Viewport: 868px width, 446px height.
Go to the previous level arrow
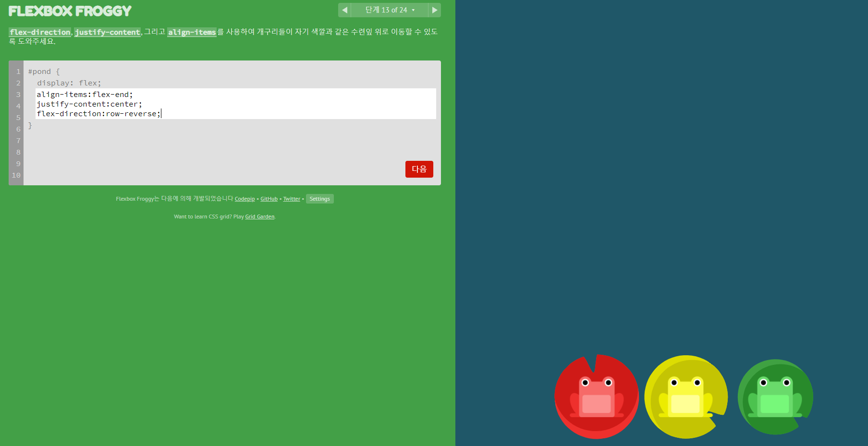344,10
